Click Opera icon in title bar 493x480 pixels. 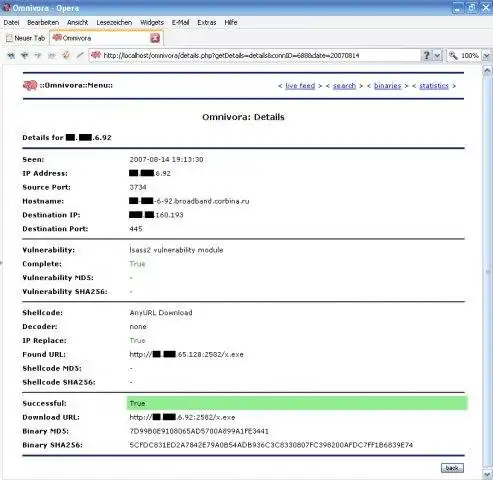tap(7, 7)
